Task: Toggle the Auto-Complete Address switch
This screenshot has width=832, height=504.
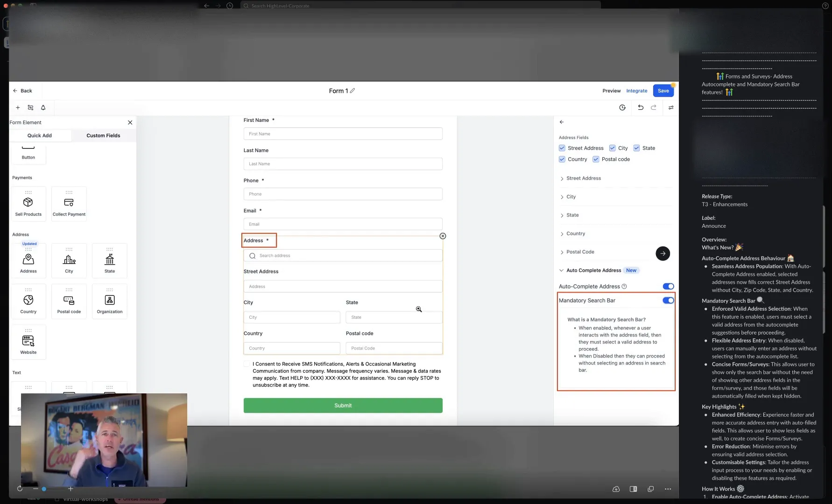Action: (668, 286)
